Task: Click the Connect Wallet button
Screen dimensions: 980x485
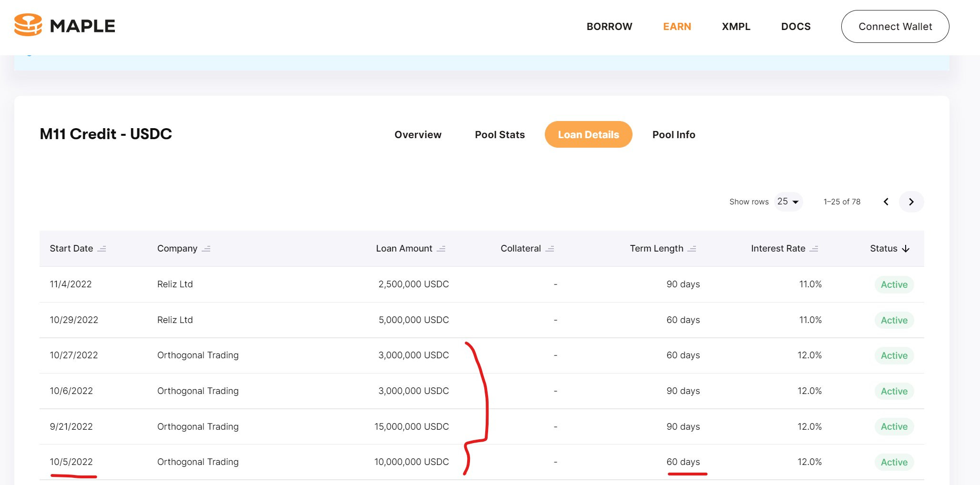Action: [x=895, y=27]
